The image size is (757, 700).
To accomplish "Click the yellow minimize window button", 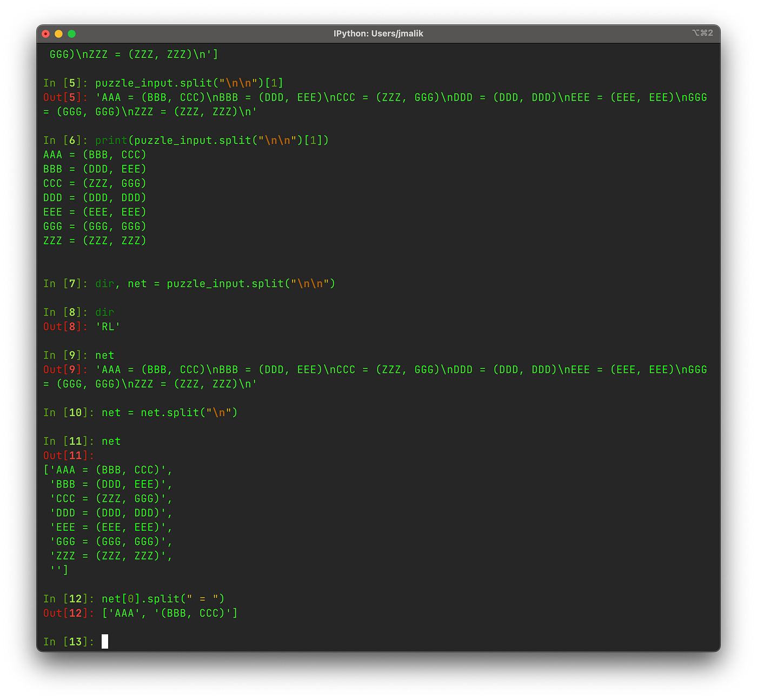I will [x=58, y=34].
